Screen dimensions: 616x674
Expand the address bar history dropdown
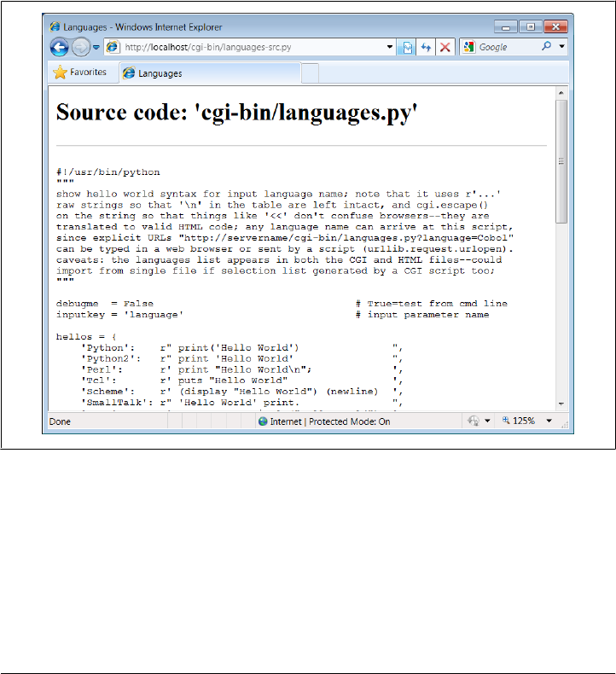pyautogui.click(x=389, y=47)
